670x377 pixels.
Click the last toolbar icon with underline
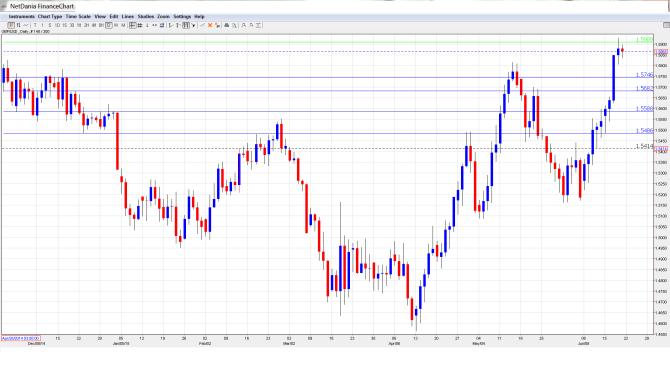259,26
